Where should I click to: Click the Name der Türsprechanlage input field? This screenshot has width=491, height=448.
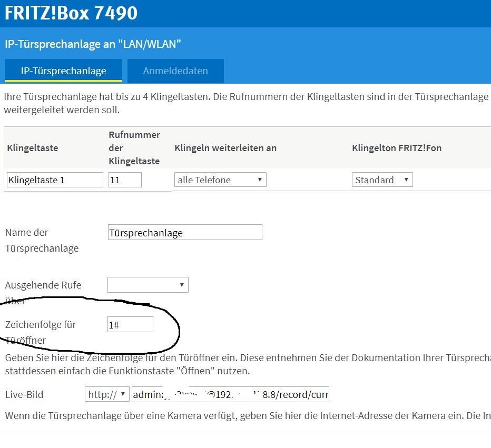tap(185, 233)
